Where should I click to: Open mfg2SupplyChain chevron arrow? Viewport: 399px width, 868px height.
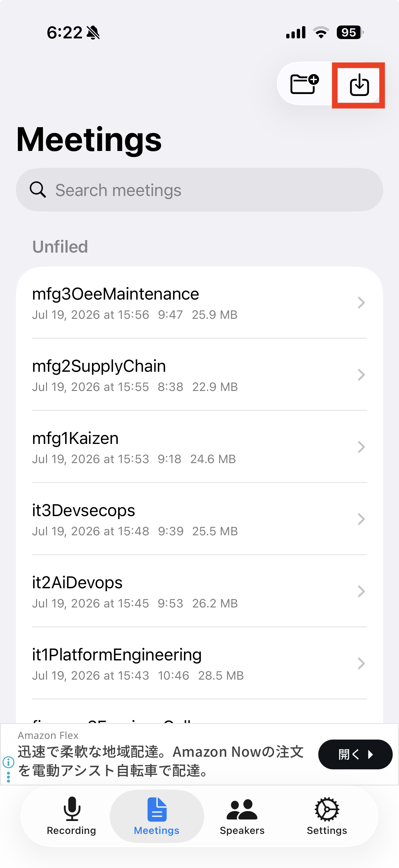[361, 375]
